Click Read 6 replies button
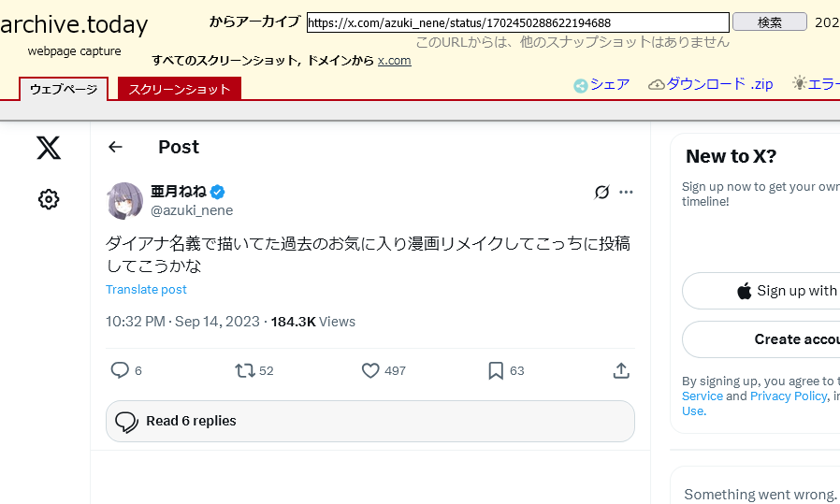 tap(370, 421)
